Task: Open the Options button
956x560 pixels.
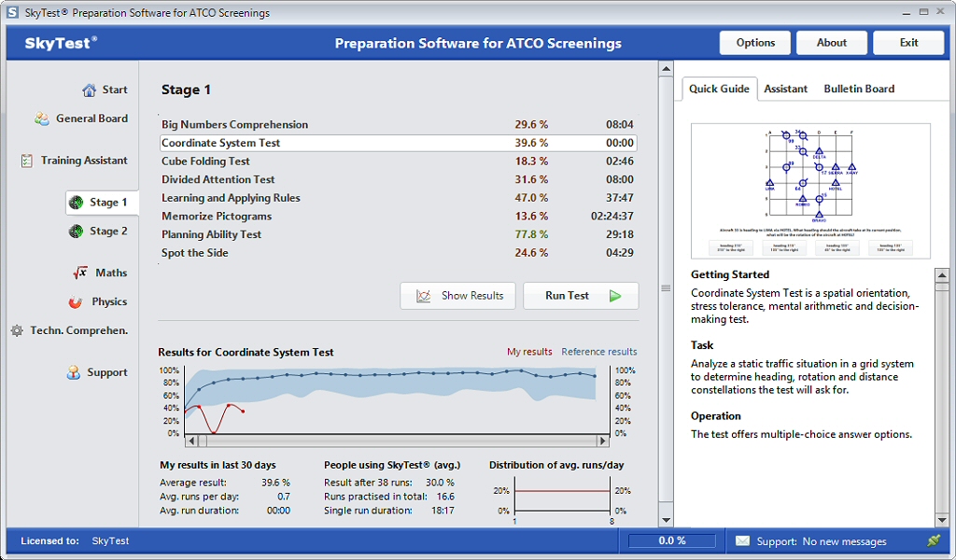Action: (754, 43)
